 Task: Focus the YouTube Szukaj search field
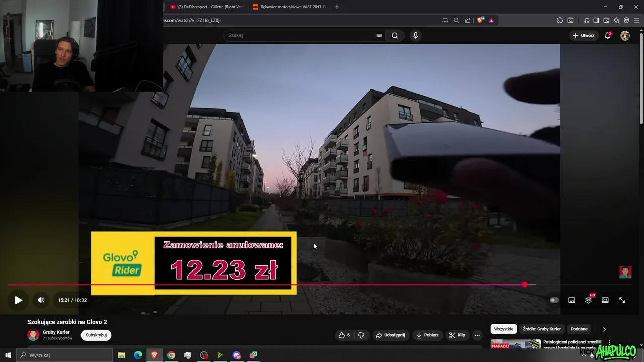pyautogui.click(x=299, y=35)
